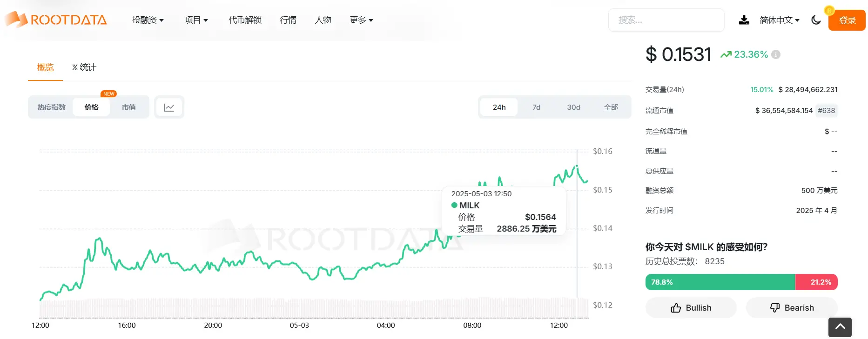Viewport: 868px width, 339px height.
Task: Click the 8235 total votes number
Action: pyautogui.click(x=714, y=261)
